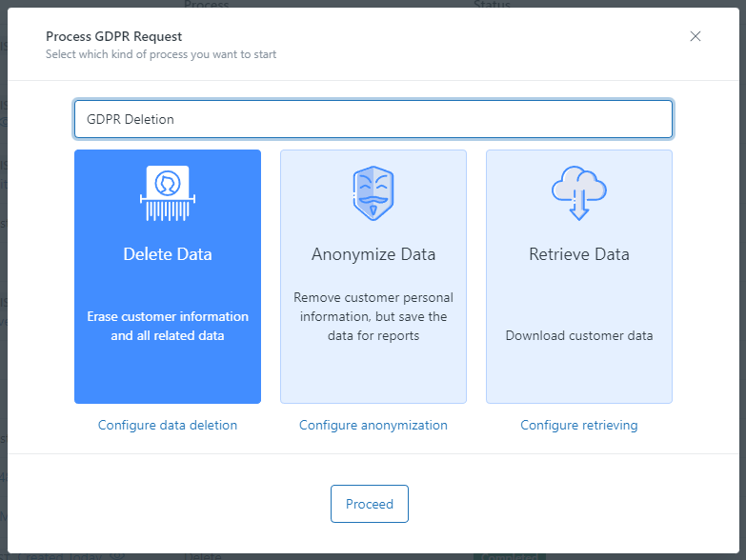The height and width of the screenshot is (560, 746).
Task: Choose the Anonymize Data title
Action: pyautogui.click(x=373, y=254)
